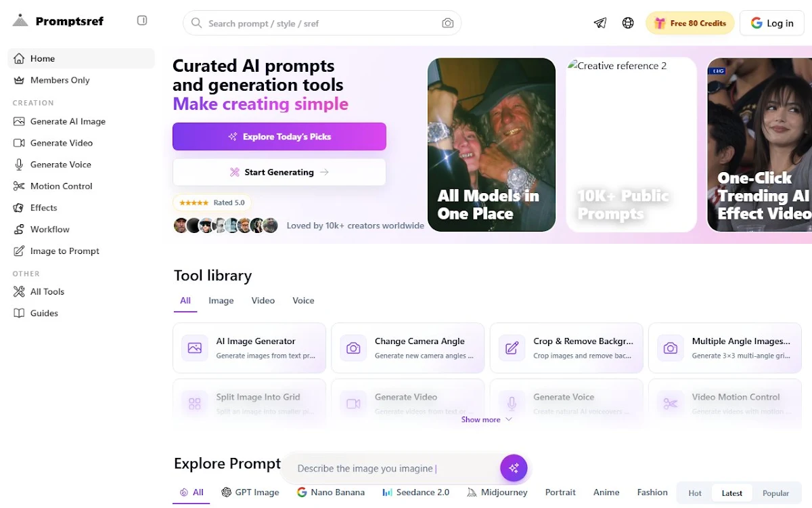Select Anime filter tab
Image resolution: width=812 pixels, height=508 pixels.
tap(606, 492)
